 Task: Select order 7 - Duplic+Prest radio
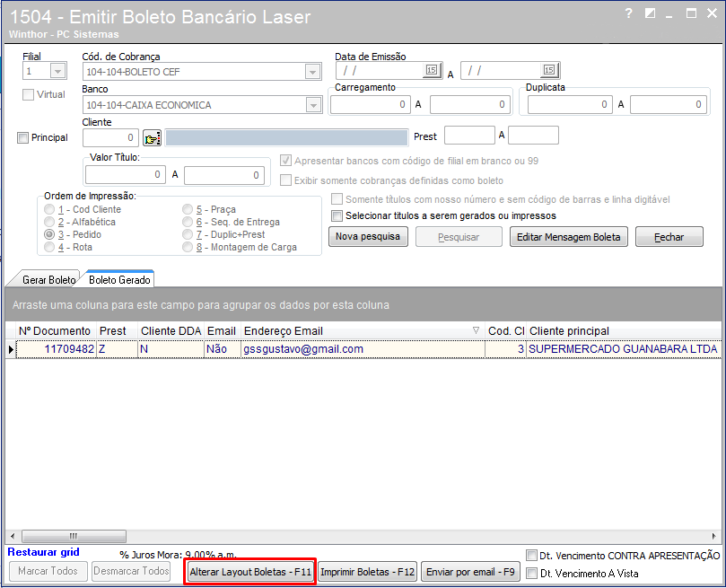188,234
